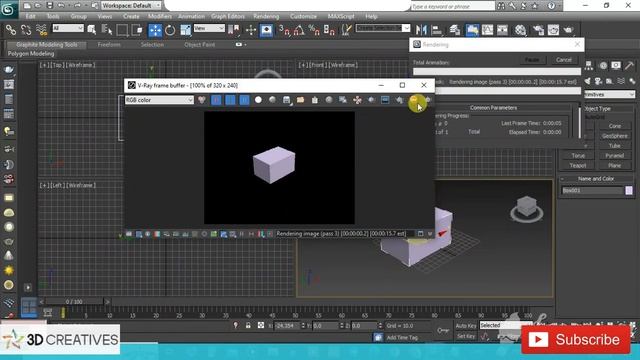
Task: Click Pause in the Rendering dialog
Action: point(532,60)
